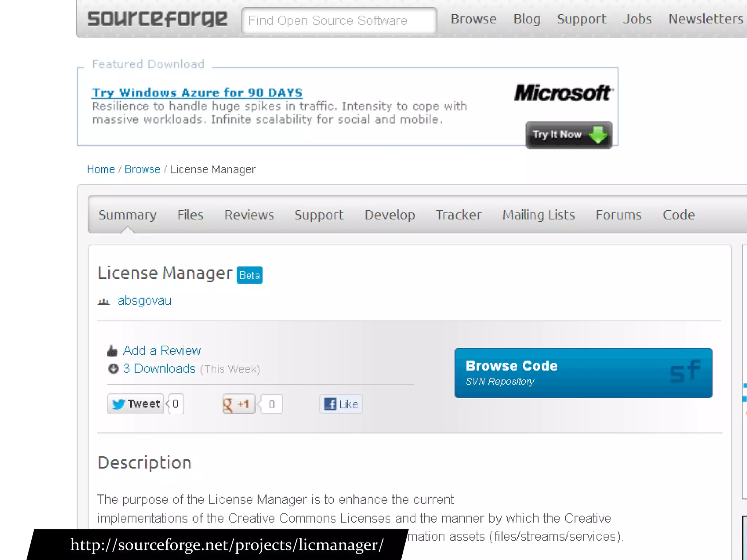Click the Beta status badge

click(249, 275)
